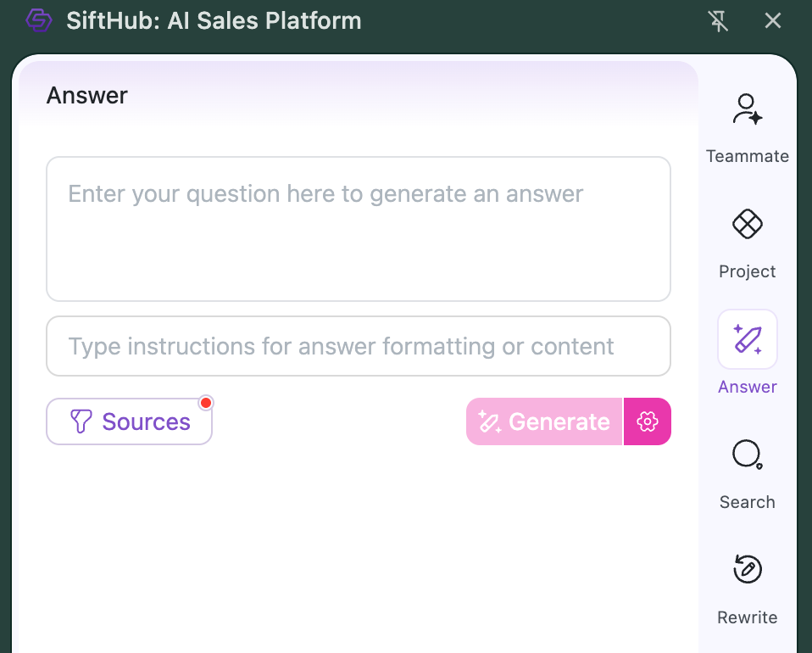Click the sparkle wand icon on Generate

[x=490, y=421]
